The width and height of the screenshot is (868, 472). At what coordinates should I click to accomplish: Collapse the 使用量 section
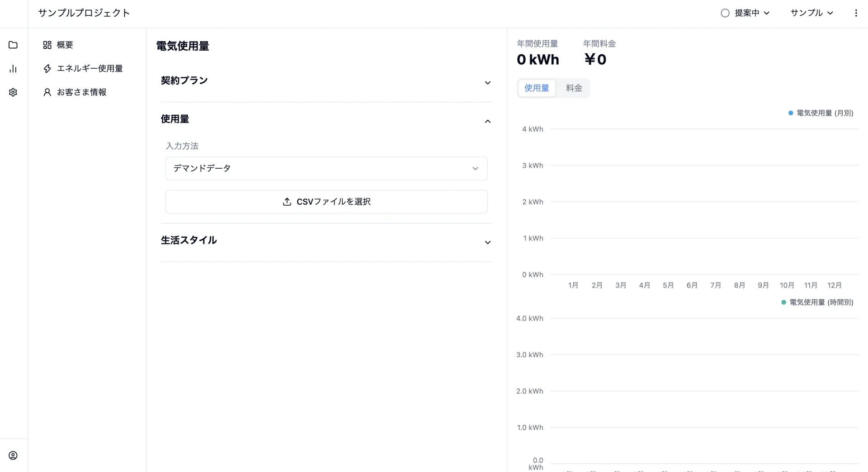point(326,120)
